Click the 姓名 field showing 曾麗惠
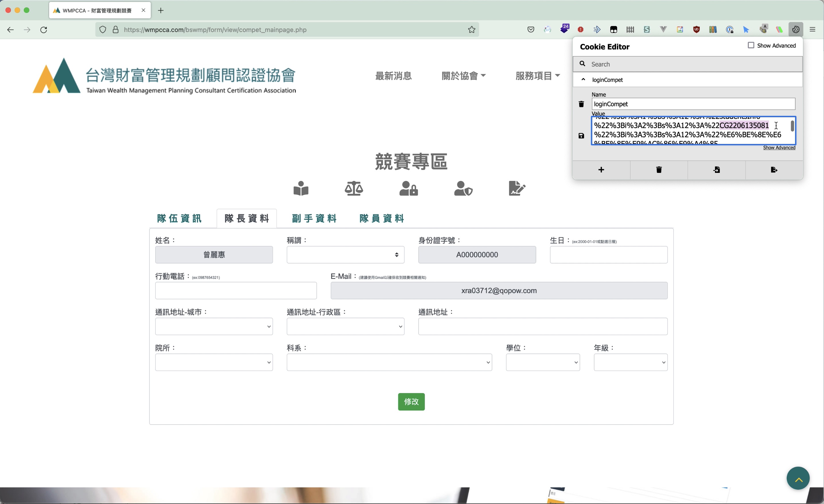The height and width of the screenshot is (504, 824). point(214,255)
